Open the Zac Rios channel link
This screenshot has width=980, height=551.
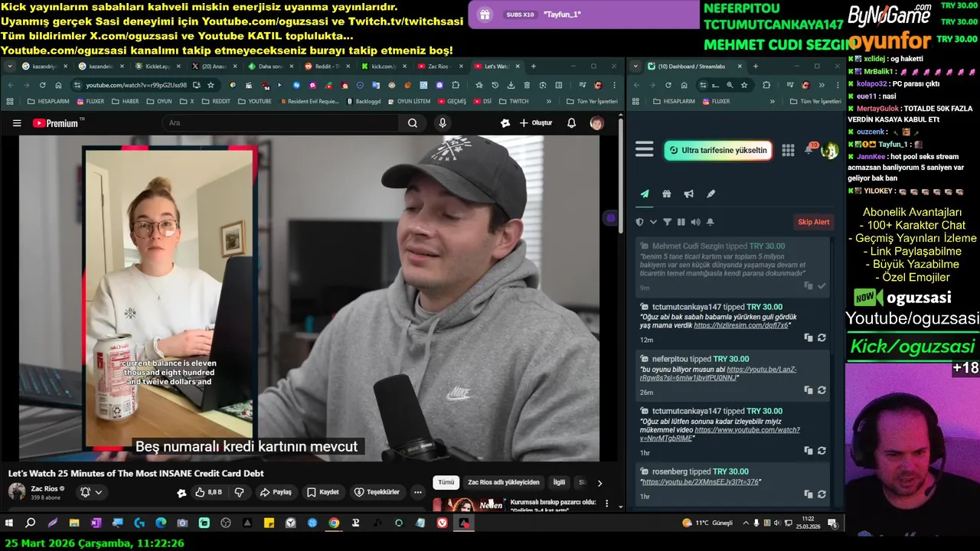coord(44,488)
